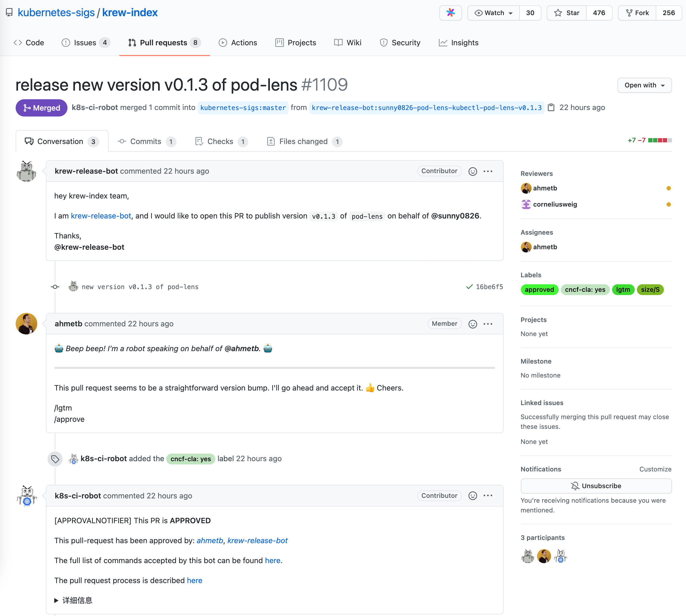686x616 pixels.
Task: Expand the 详细信息 details section
Action: click(x=73, y=600)
